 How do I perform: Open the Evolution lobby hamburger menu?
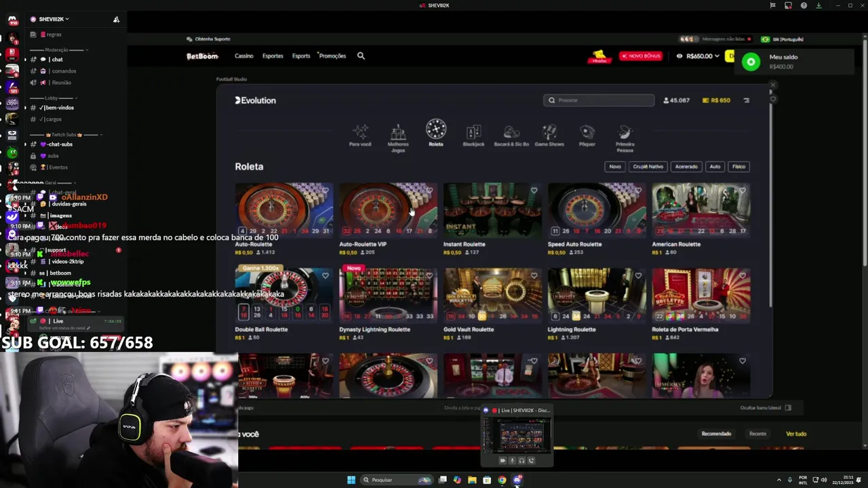pos(747,100)
